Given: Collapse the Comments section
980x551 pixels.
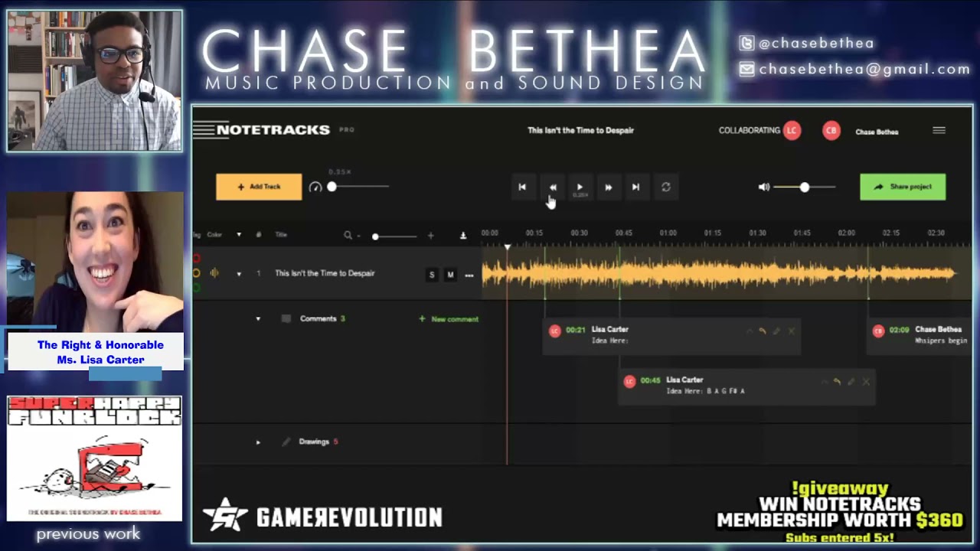Looking at the screenshot, I should pyautogui.click(x=258, y=319).
